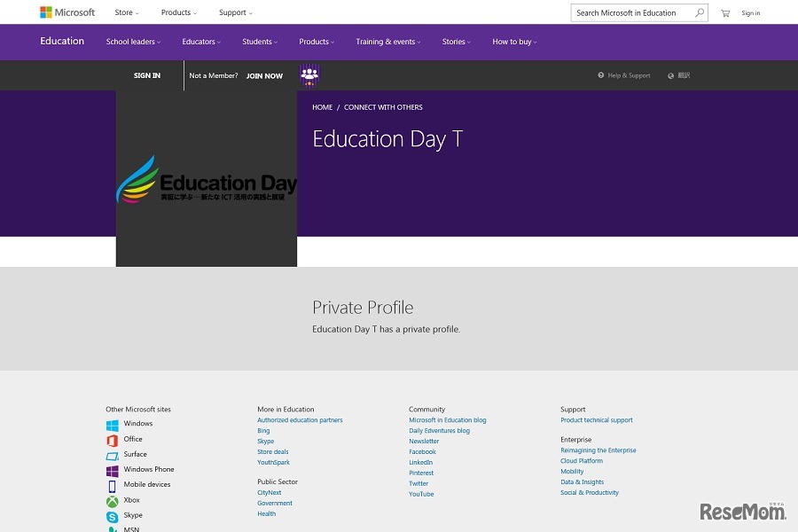Focus the Search Microsoft in Education field
This screenshot has width=798, height=532.
[631, 13]
